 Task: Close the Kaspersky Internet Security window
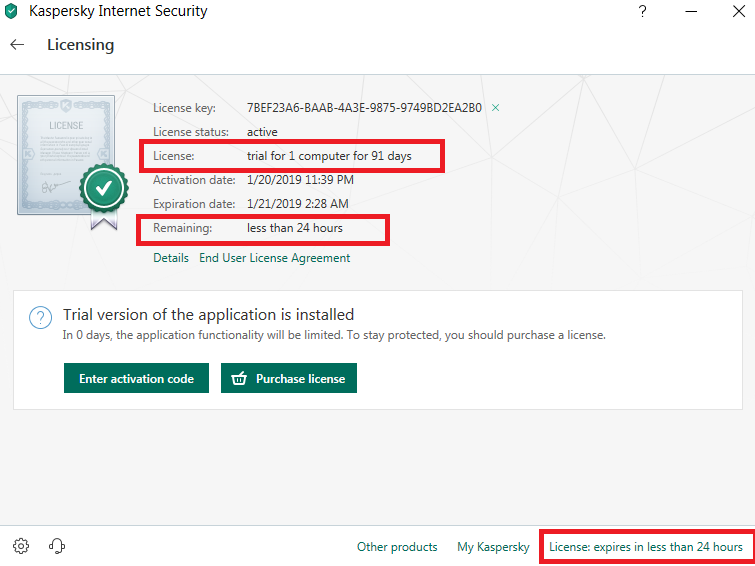(x=739, y=11)
